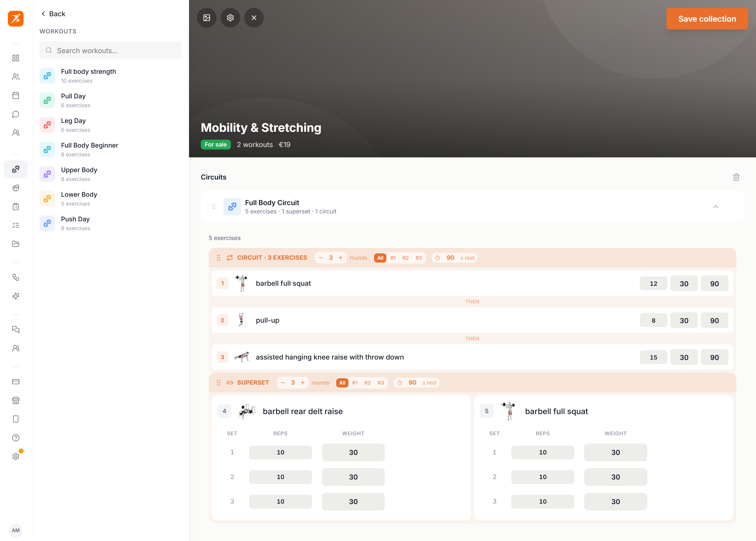Image resolution: width=756 pixels, height=541 pixels.
Task: Open the AM user avatar
Action: click(16, 530)
